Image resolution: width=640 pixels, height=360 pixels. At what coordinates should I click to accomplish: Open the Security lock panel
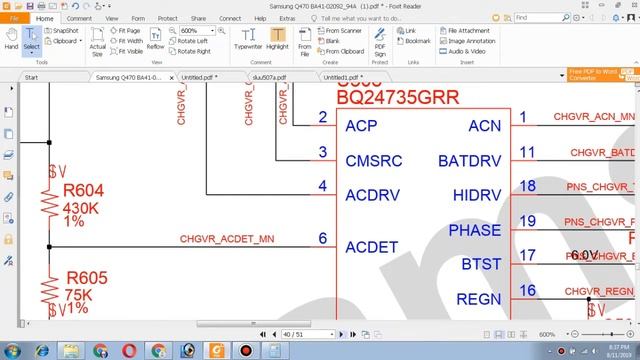coord(9,239)
